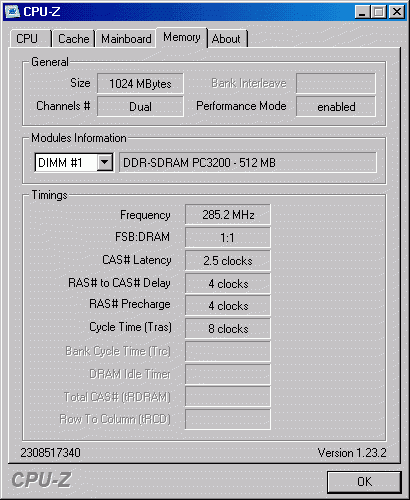
Task: Click the Dual channels field
Action: pyautogui.click(x=140, y=107)
